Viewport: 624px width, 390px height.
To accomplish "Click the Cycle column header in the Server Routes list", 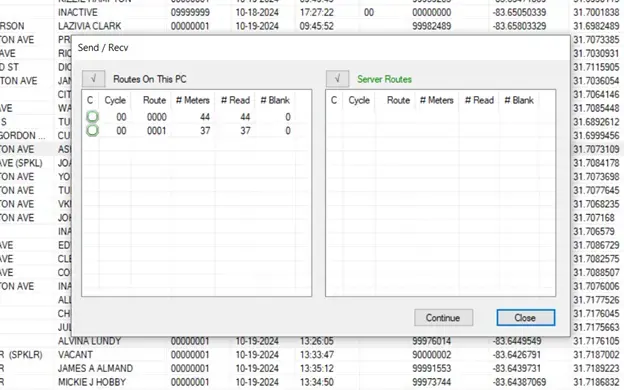I will click(x=359, y=100).
